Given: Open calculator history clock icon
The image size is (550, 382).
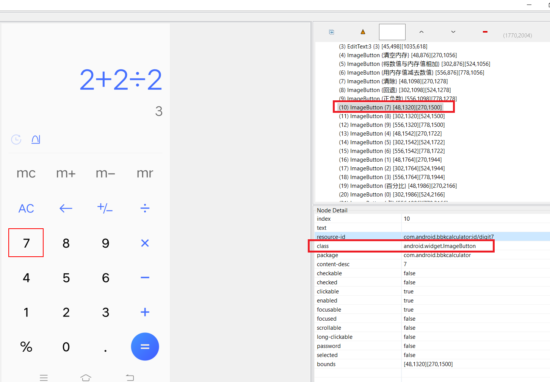Looking at the screenshot, I should [x=16, y=140].
